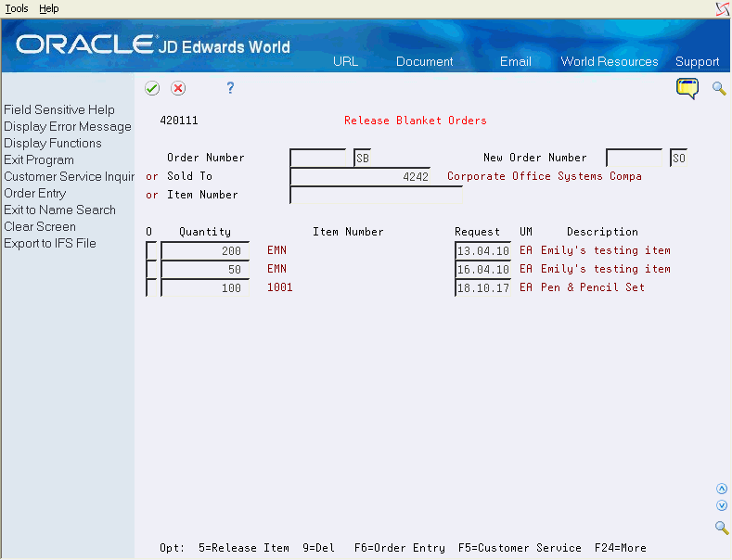
Task: Click the bottom-right magnifier icon
Action: pos(722,528)
